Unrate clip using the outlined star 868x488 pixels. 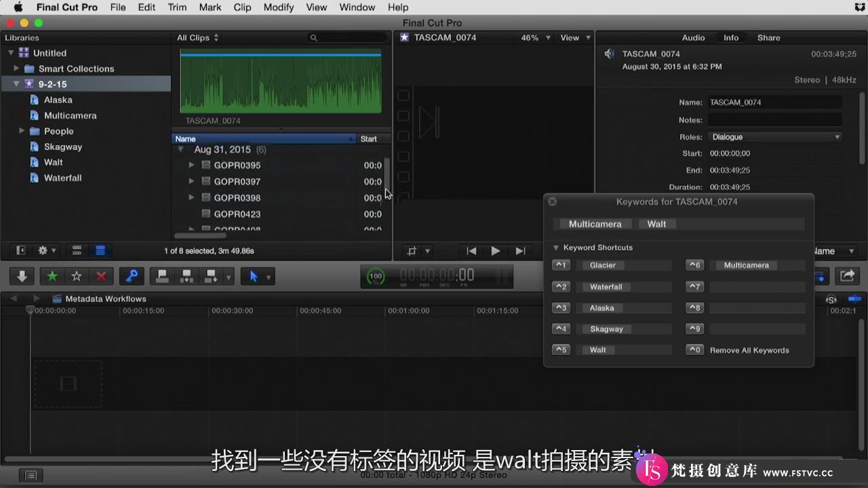point(77,276)
